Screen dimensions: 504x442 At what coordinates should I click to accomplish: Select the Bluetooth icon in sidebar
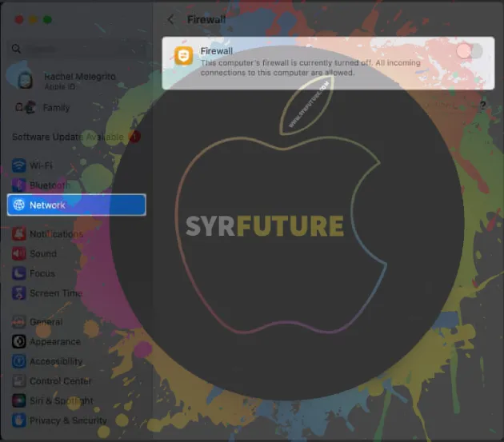point(19,185)
